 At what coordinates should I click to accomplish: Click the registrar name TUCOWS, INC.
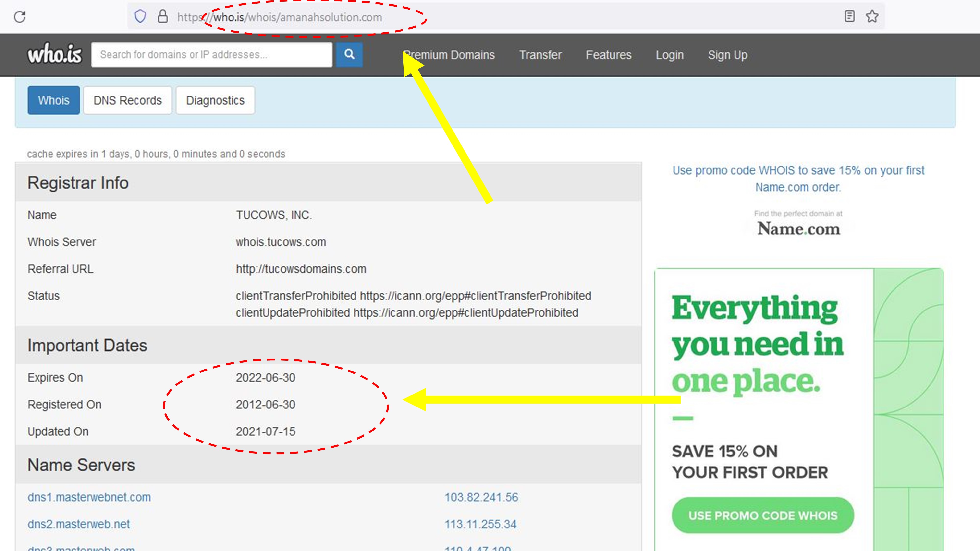(274, 215)
